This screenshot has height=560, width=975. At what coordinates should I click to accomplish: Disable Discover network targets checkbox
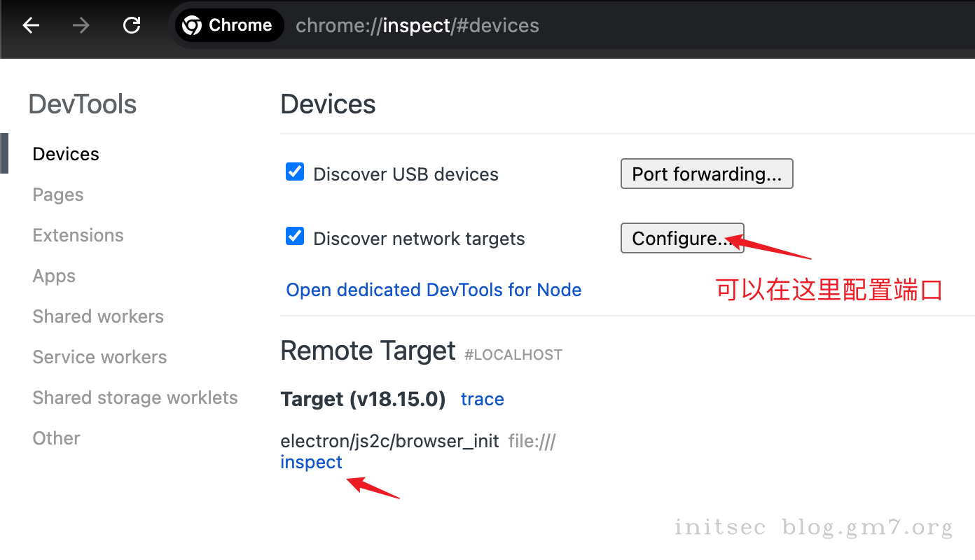click(295, 237)
